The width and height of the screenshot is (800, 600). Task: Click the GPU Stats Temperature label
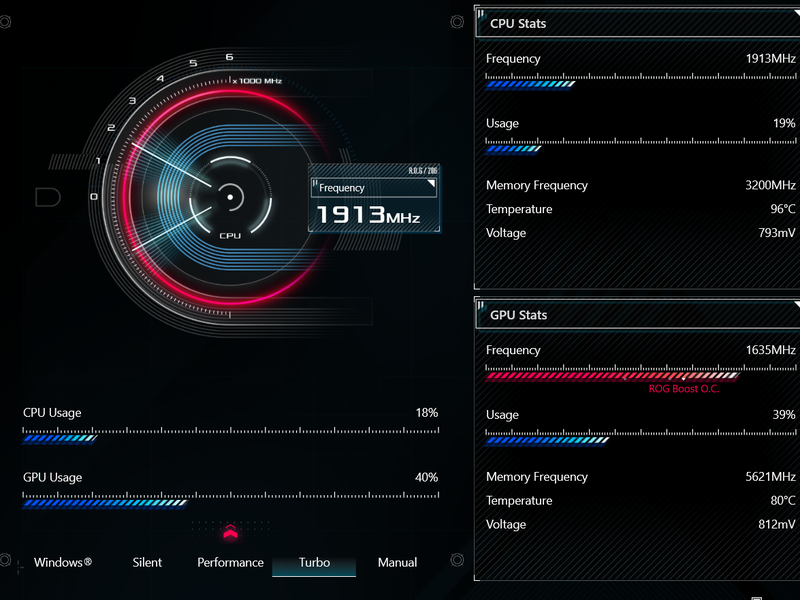(x=519, y=501)
